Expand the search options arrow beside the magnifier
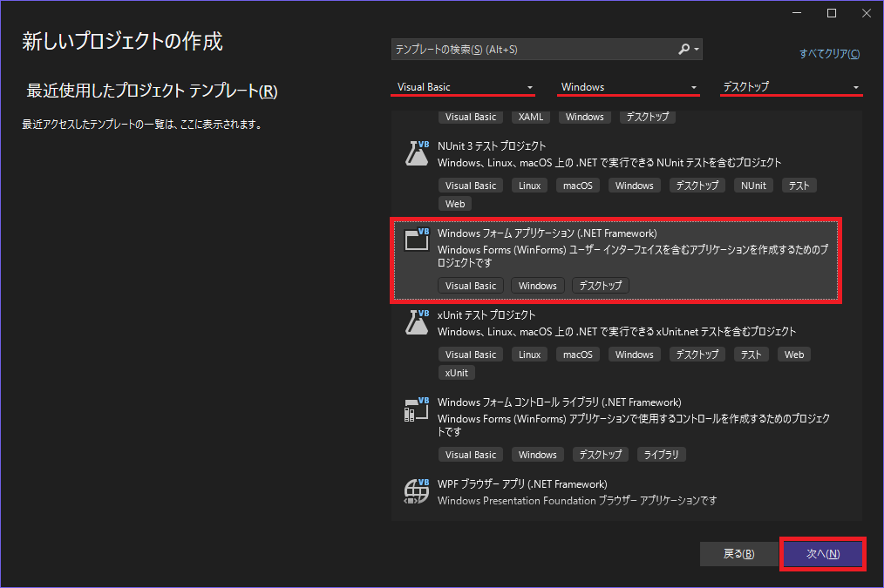Screen dimensions: 884x588 pos(697,50)
